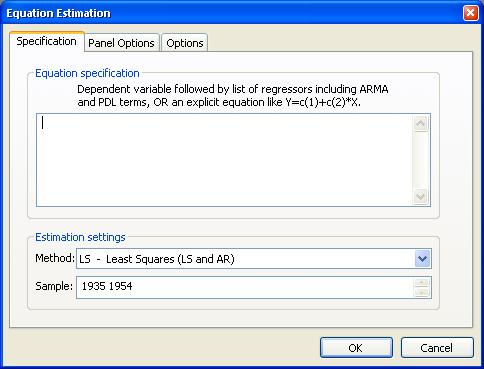Image resolution: width=484 pixels, height=369 pixels.
Task: Click the Sample field's up arrow
Action: coord(422,283)
